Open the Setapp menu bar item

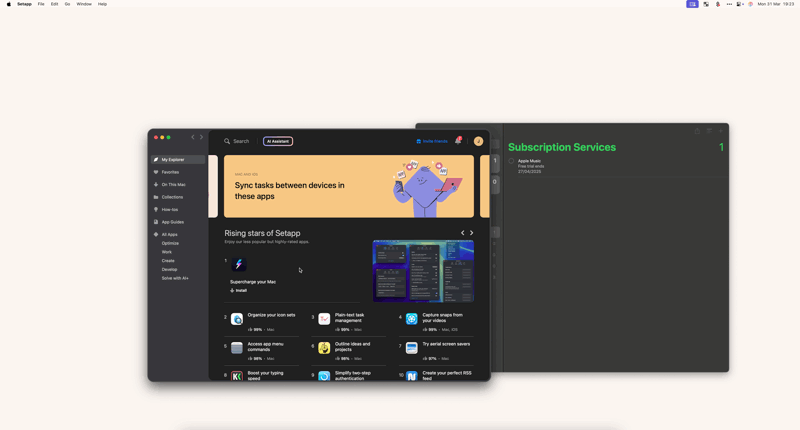tap(24, 4)
